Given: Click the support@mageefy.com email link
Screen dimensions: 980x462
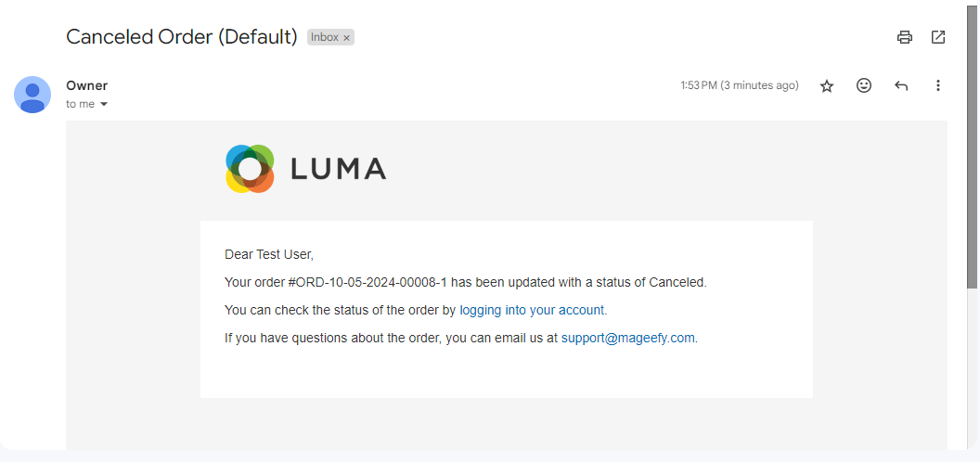Looking at the screenshot, I should pos(627,338).
